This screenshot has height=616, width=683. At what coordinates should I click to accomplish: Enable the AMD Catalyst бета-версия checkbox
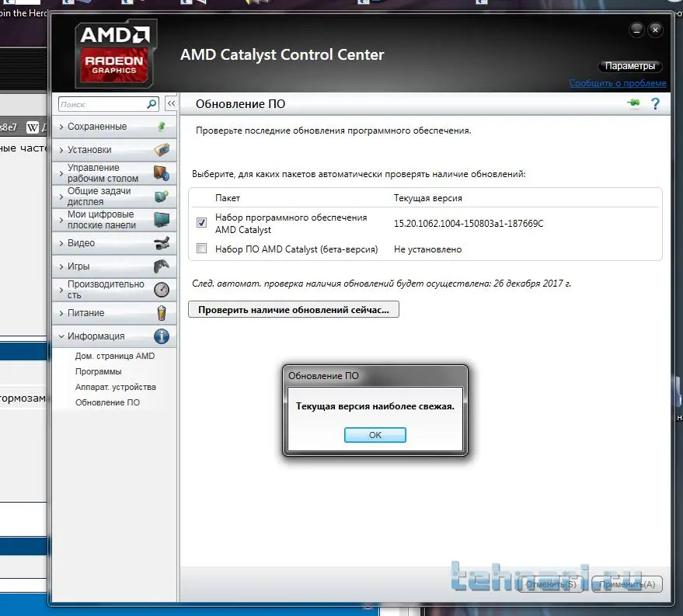click(x=202, y=249)
